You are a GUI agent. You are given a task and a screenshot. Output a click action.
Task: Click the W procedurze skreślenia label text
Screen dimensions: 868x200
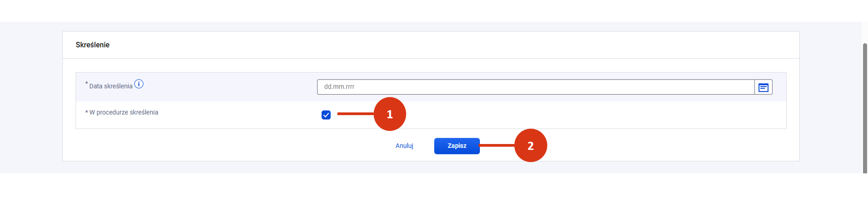pos(123,112)
